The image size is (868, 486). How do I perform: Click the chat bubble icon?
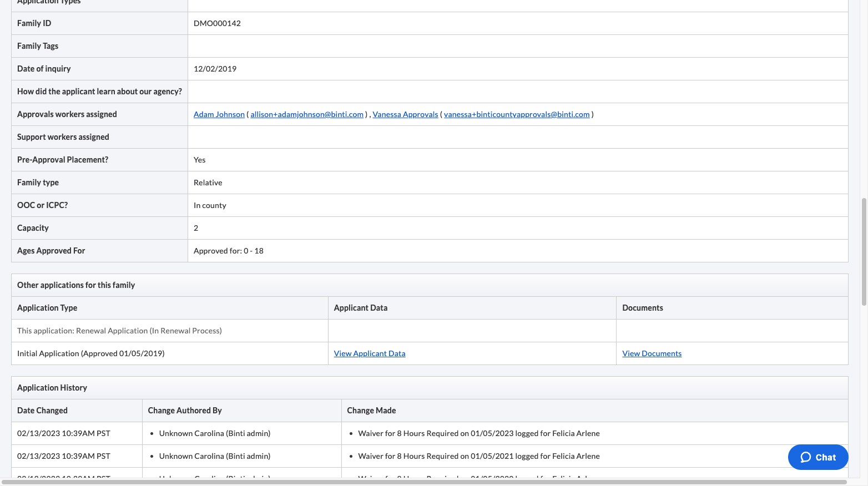point(806,457)
